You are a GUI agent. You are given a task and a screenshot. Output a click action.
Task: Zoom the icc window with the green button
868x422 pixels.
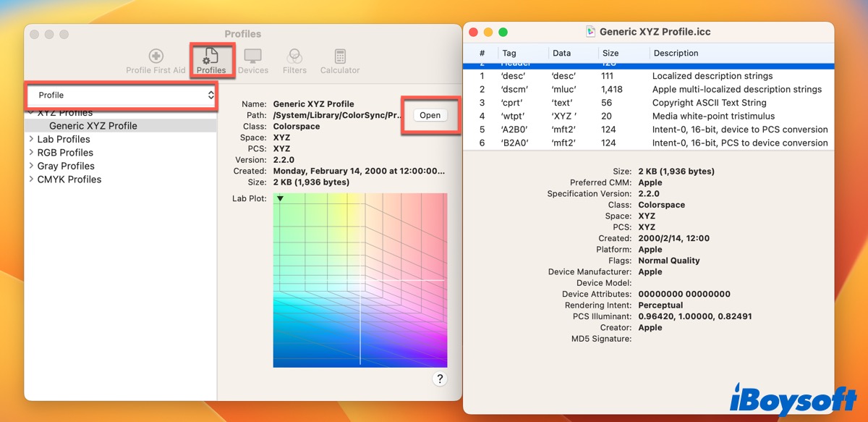pyautogui.click(x=503, y=32)
